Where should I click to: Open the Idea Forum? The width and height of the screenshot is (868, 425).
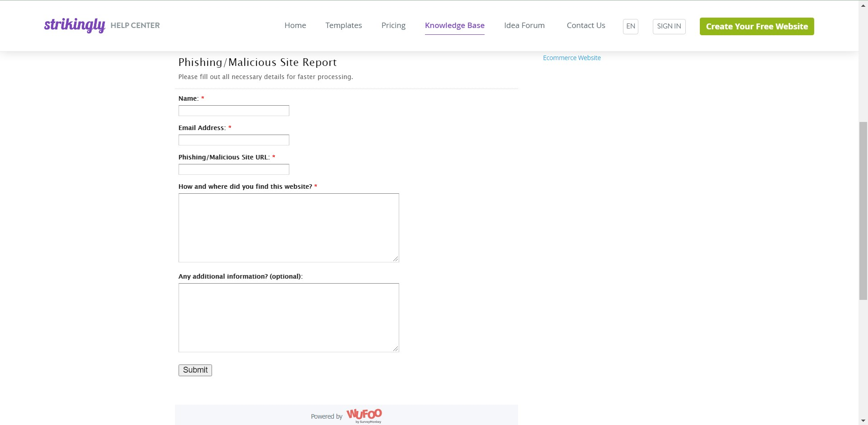[x=524, y=25]
